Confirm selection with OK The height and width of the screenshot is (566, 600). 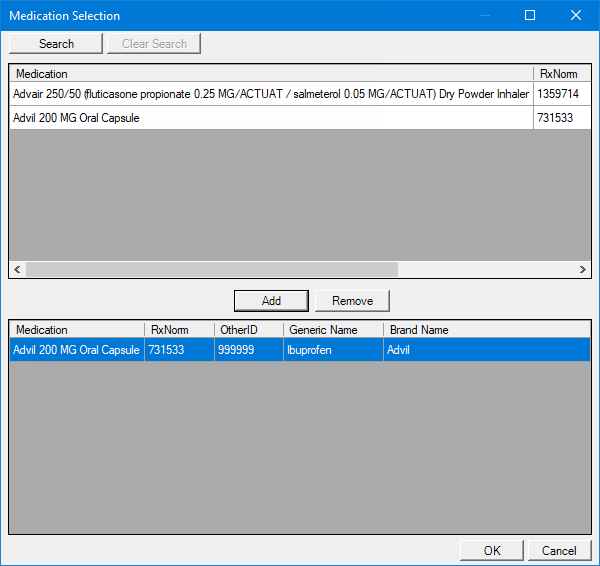point(492,550)
